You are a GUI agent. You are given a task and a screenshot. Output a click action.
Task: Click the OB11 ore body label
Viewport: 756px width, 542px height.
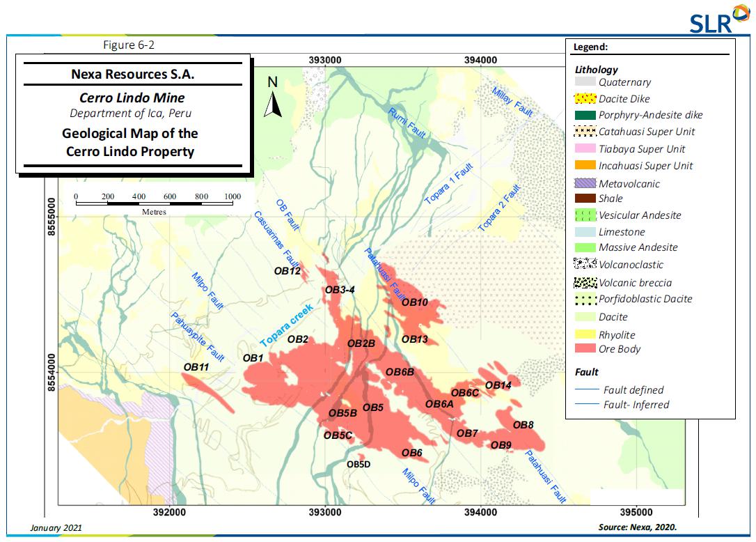pyautogui.click(x=196, y=367)
